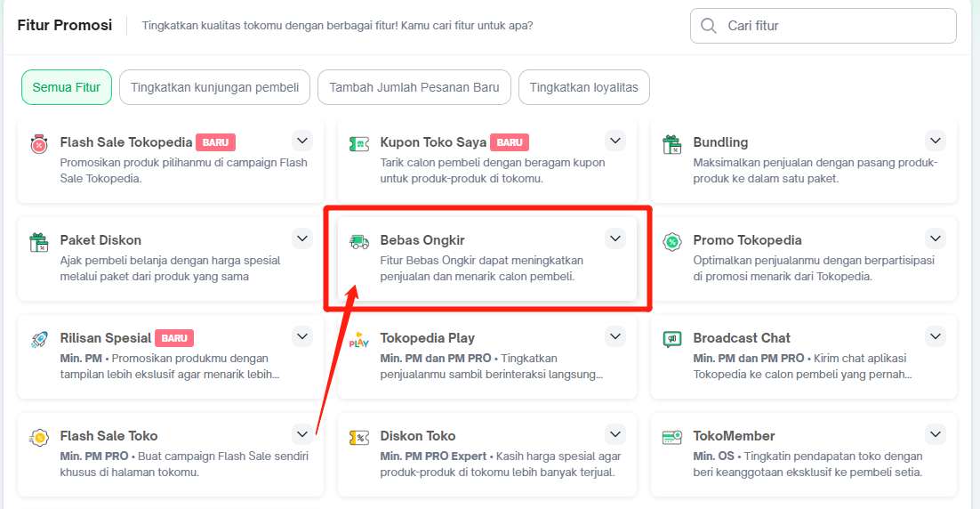Expand the Flash Sale Tokopedia card chevron
980x509 pixels.
[302, 141]
